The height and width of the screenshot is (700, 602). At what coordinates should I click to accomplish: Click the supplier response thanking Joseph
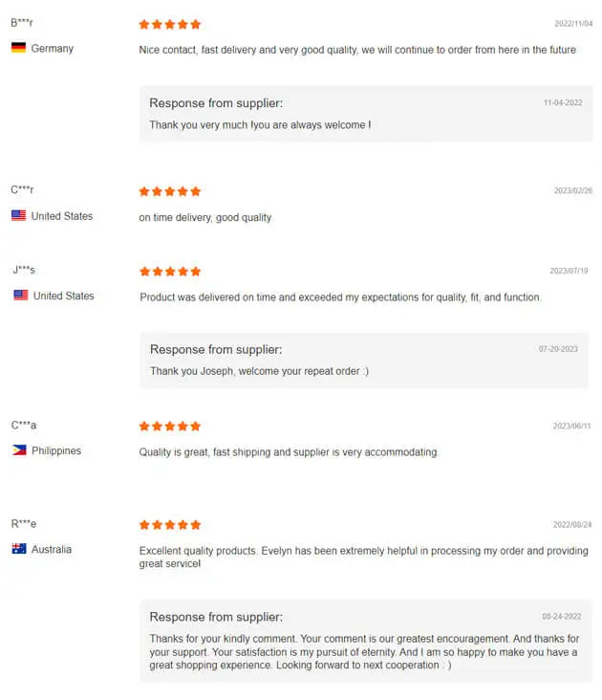tap(259, 371)
